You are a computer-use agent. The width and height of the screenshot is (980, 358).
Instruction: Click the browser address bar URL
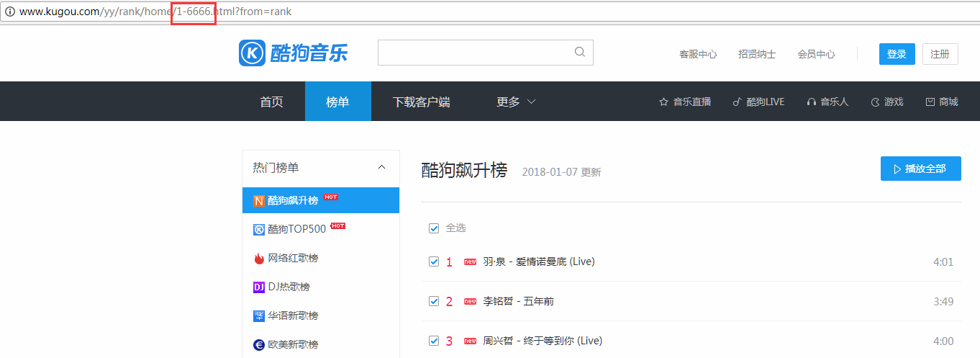[x=155, y=12]
